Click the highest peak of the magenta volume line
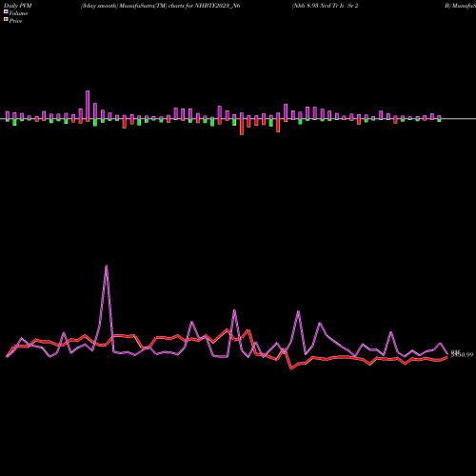This screenshot has width=476, height=476. click(107, 266)
